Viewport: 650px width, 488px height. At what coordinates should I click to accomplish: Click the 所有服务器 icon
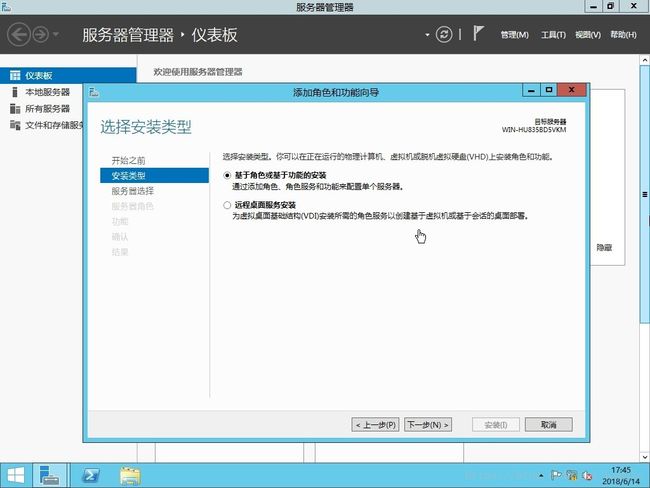[x=15, y=109]
